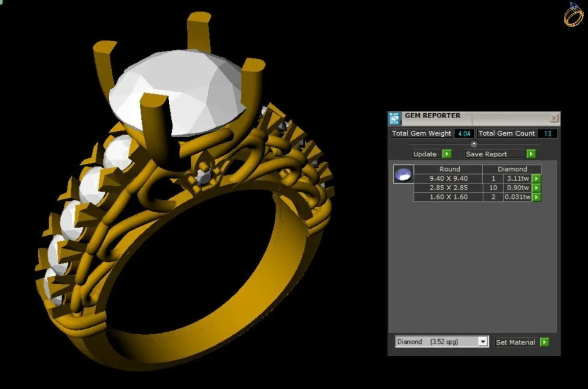Click the 0.90tw weight cell

pyautogui.click(x=518, y=188)
